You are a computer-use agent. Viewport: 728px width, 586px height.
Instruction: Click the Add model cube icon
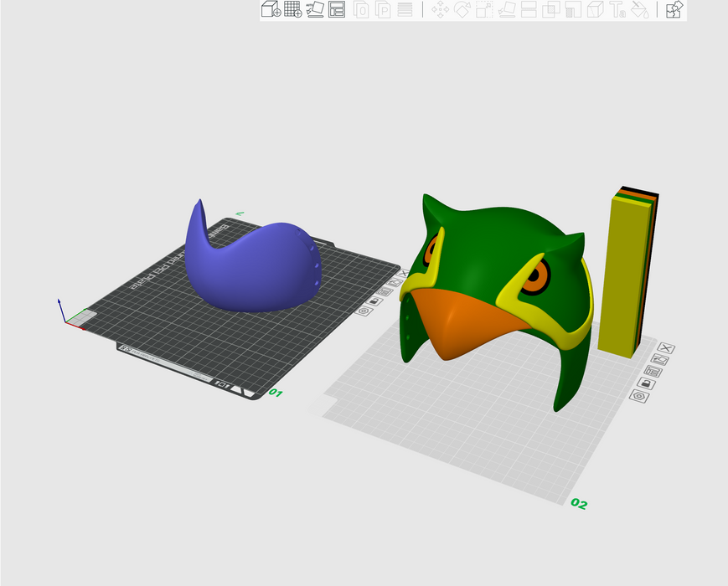271,10
